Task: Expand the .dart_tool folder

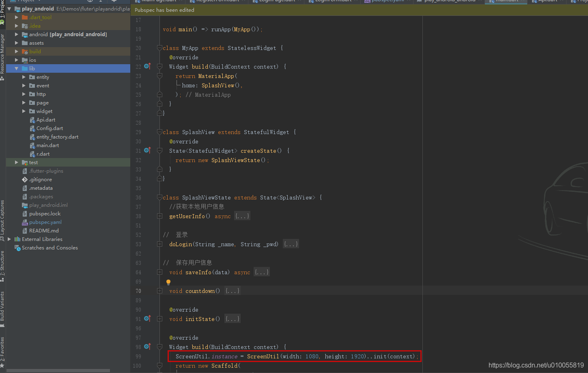Action: [x=17, y=17]
